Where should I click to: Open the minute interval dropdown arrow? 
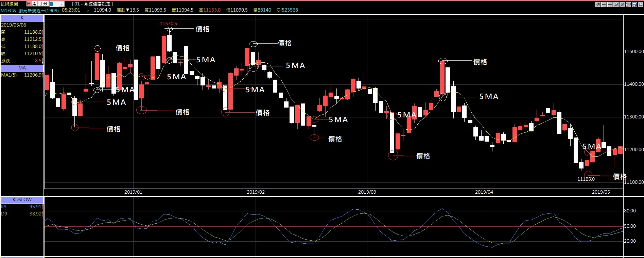[x=62, y=4]
